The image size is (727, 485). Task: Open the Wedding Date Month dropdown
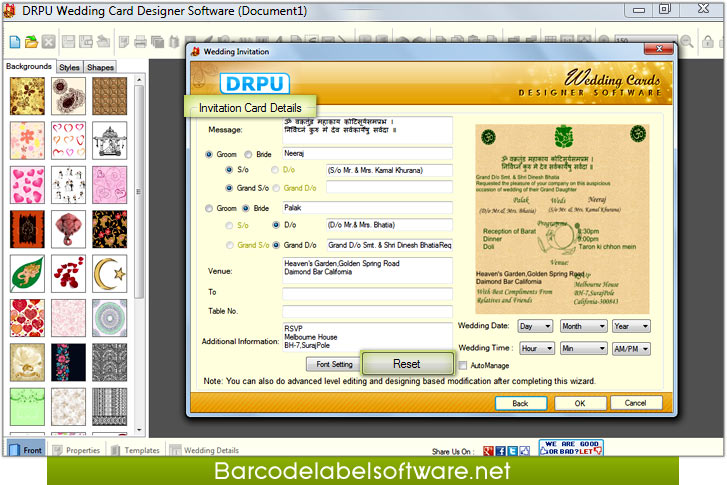pyautogui.click(x=583, y=326)
